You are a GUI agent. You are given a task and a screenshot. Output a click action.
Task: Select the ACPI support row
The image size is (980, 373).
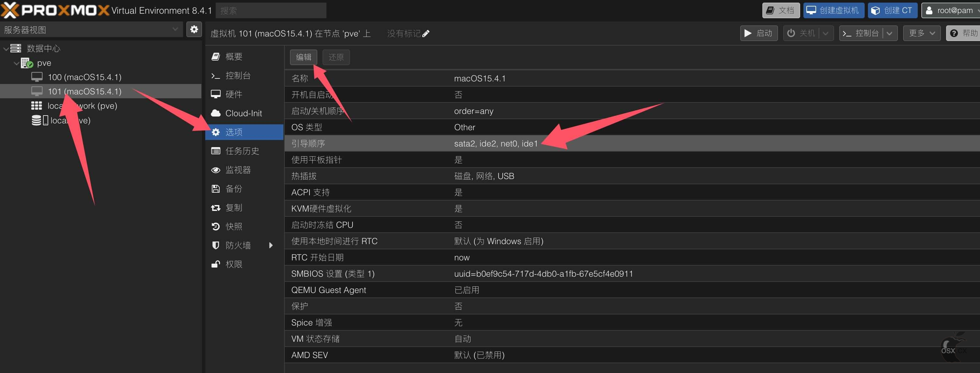(x=632, y=192)
